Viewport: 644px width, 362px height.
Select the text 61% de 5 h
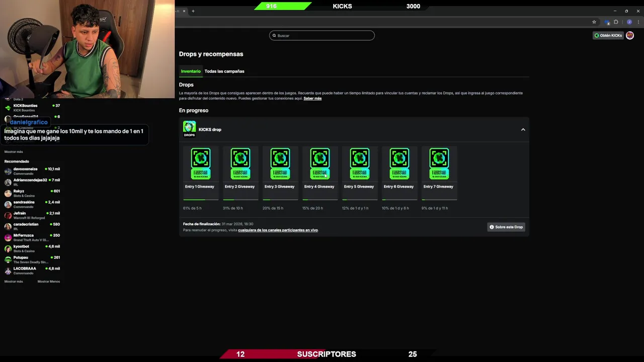192,208
